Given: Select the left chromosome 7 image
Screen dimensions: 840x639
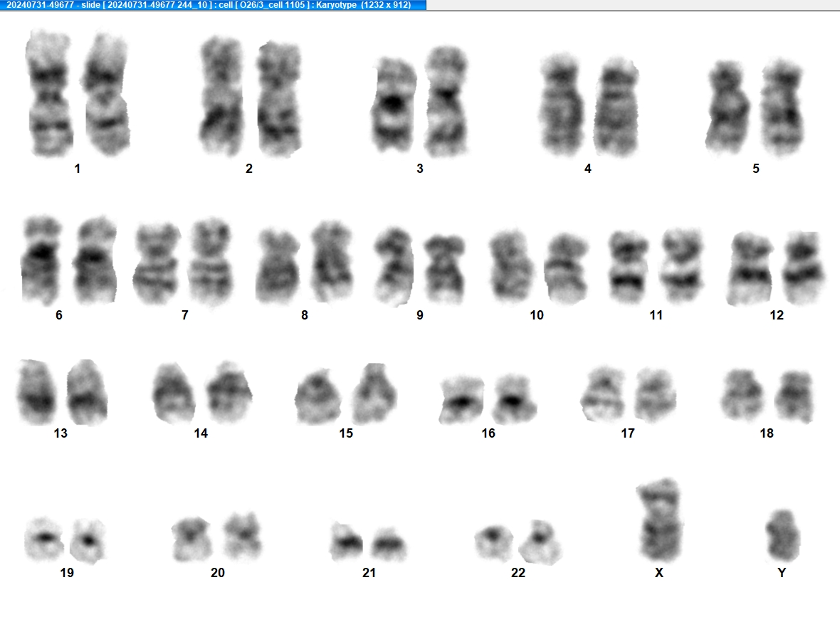Looking at the screenshot, I should click(157, 263).
